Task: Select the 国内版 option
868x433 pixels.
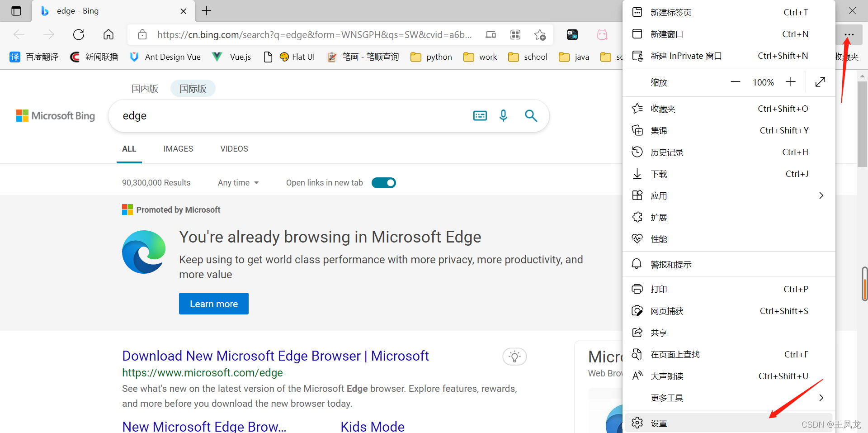Action: 145,89
